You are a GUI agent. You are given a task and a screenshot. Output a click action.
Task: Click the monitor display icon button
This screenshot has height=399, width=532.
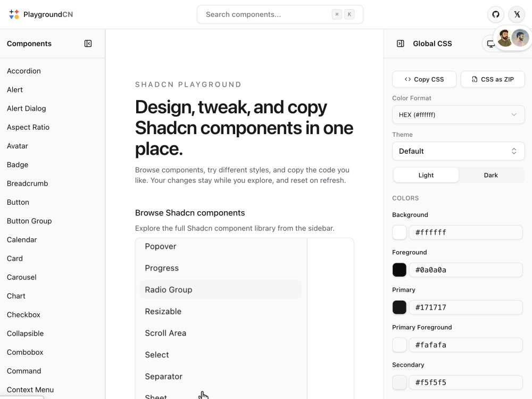[x=489, y=44]
